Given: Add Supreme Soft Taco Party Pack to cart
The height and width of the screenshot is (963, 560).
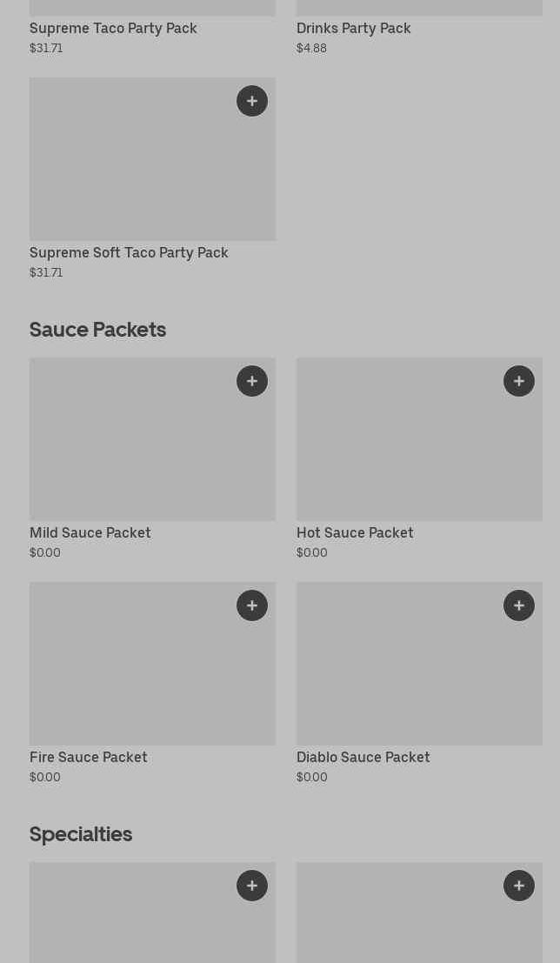Looking at the screenshot, I should [x=252, y=101].
